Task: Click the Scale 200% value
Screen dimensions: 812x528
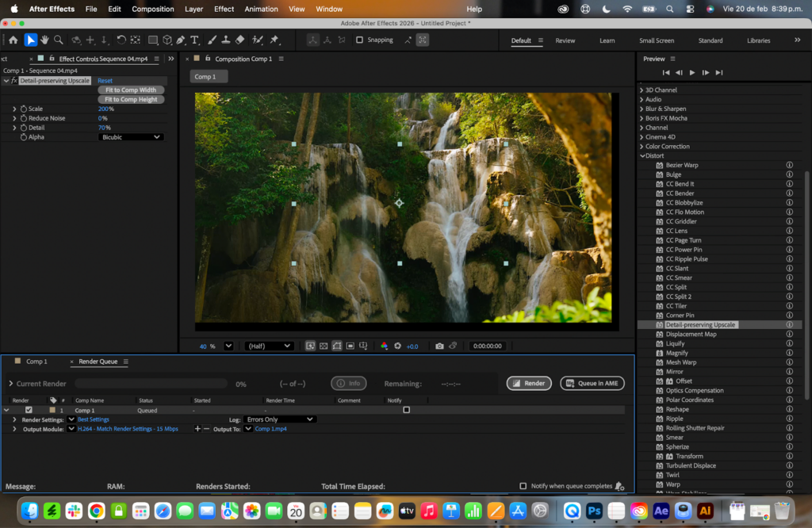Action: pyautogui.click(x=105, y=109)
